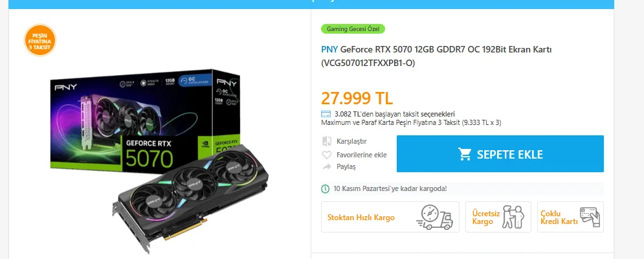The width and height of the screenshot is (644, 259).
Task: Click the Gaming Gecesi Özel green badge
Action: click(353, 28)
